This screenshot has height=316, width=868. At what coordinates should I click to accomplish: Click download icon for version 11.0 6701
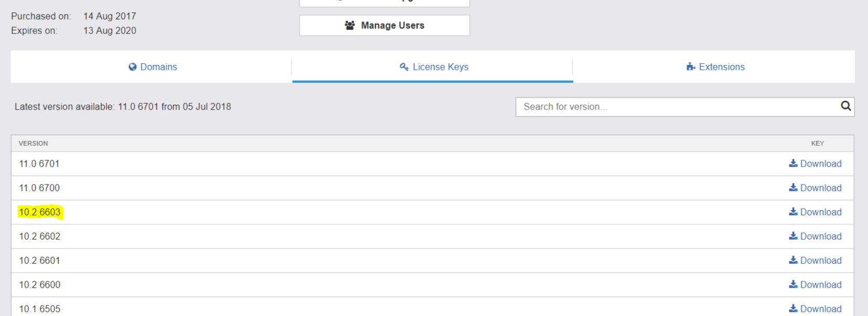[793, 164]
